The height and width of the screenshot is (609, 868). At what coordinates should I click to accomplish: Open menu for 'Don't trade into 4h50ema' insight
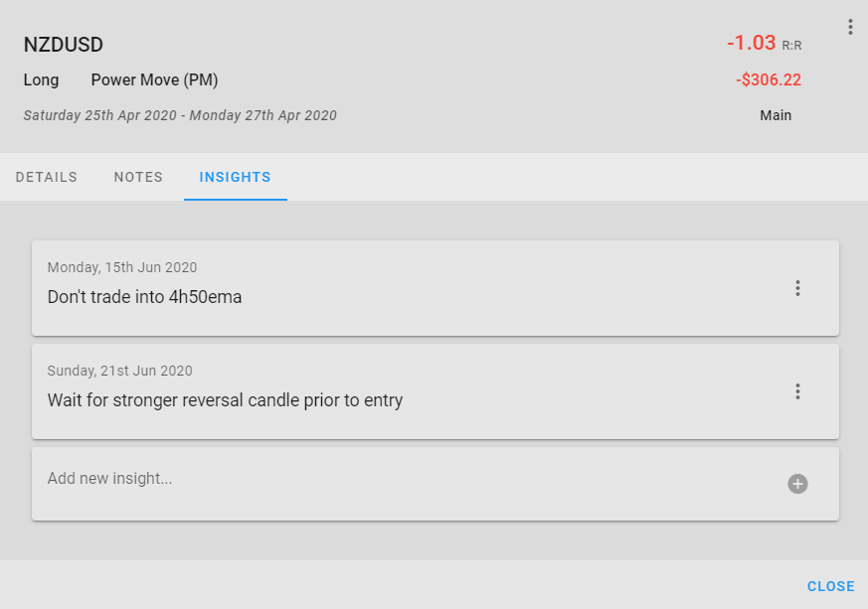point(797,288)
